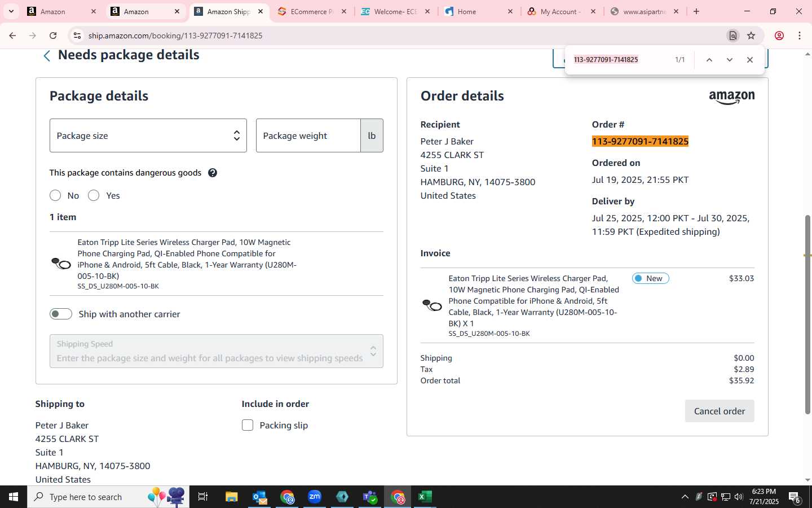
Task: Click the Package weight input field
Action: (308, 135)
